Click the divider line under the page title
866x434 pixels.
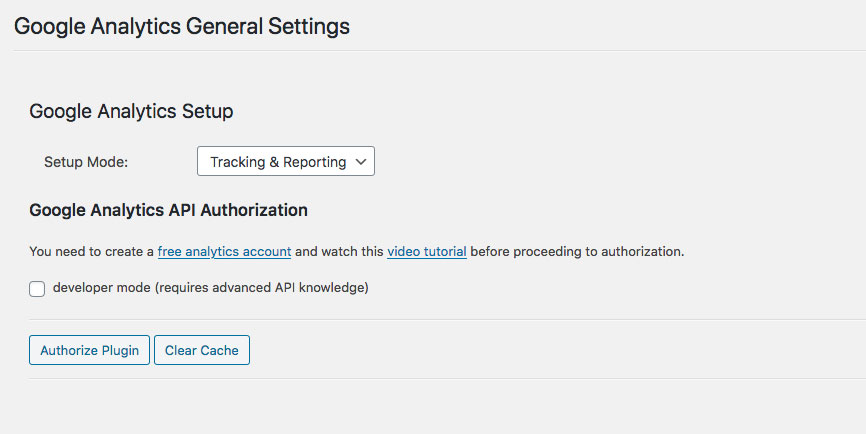pos(433,50)
